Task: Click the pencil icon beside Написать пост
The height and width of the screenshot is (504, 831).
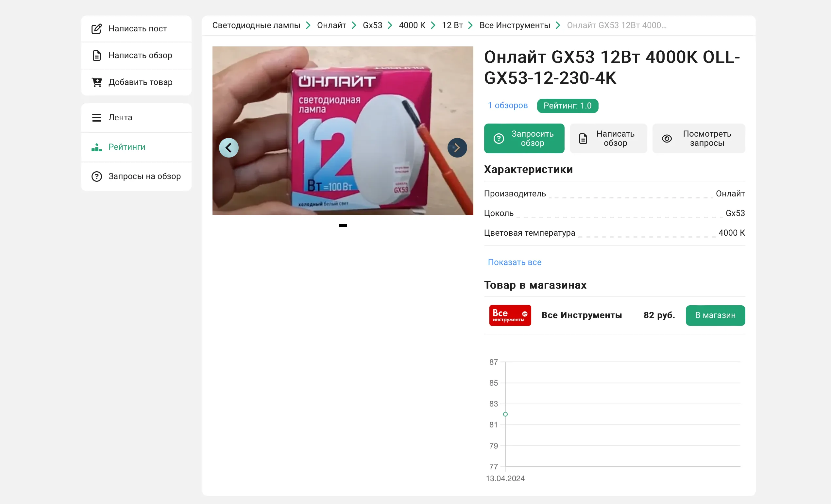Action: 96,29
